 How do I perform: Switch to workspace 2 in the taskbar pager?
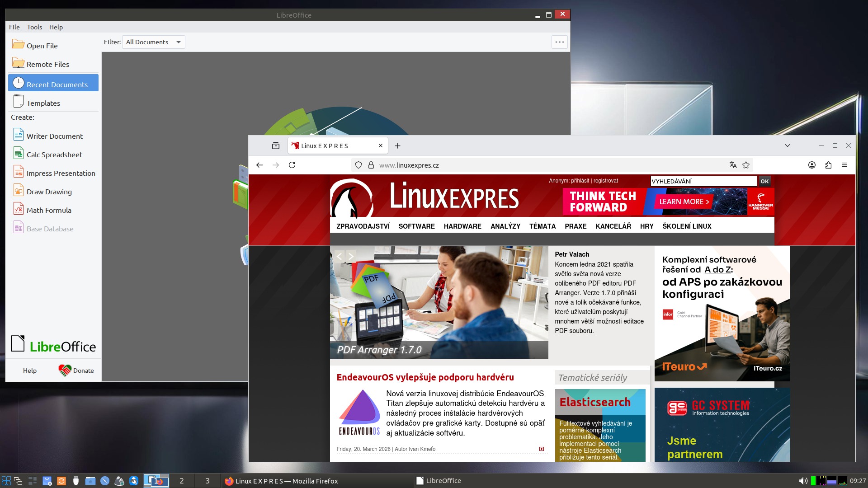[x=182, y=481]
